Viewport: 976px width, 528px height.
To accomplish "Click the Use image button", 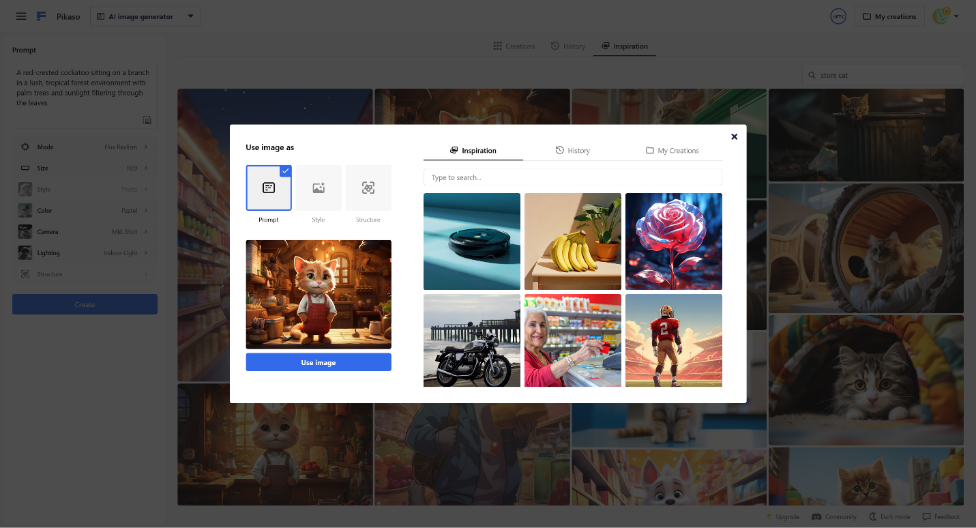I will [318, 362].
